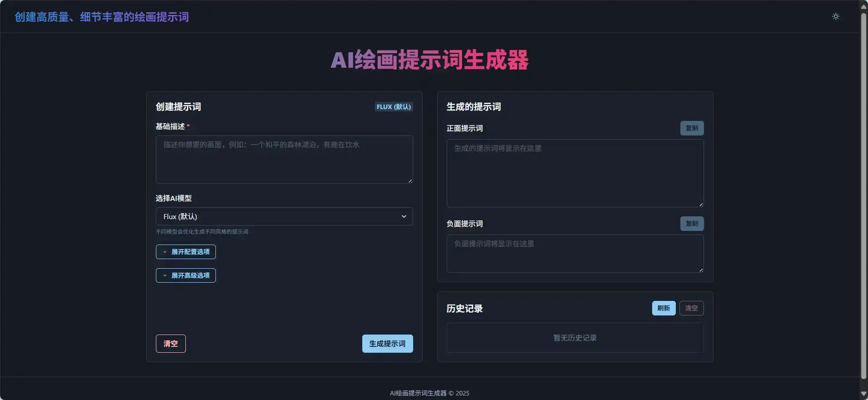The height and width of the screenshot is (400, 868).
Task: Click the red 清空 button in create panel
Action: [x=170, y=344]
